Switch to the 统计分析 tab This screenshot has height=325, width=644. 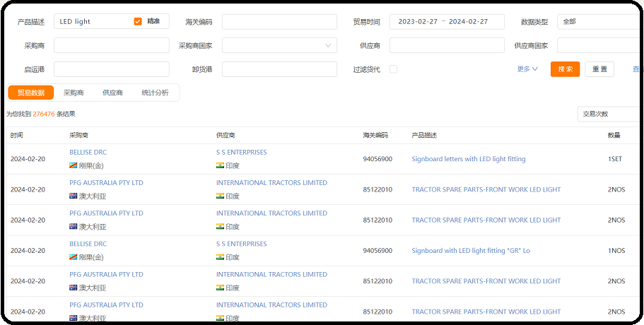[x=155, y=93]
